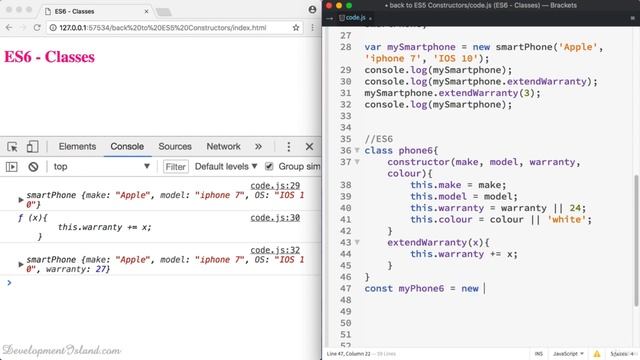Clear the console

point(33,167)
